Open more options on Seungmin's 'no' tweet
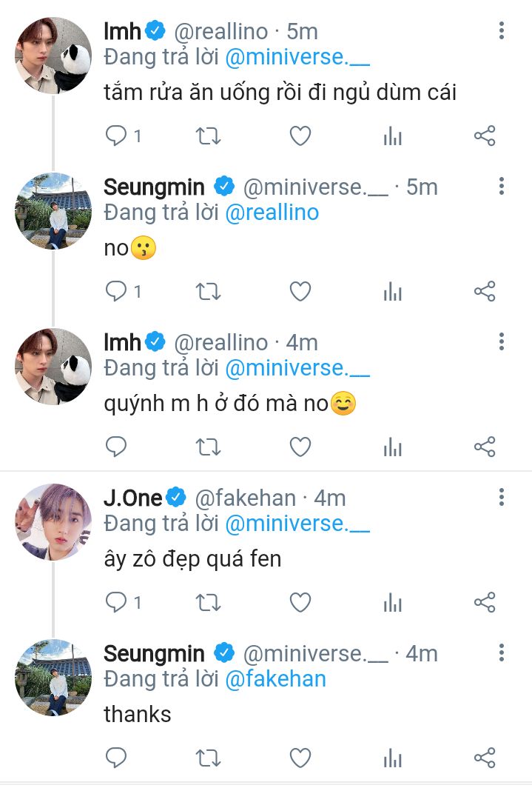Viewport: 532px width, 788px height. click(502, 186)
